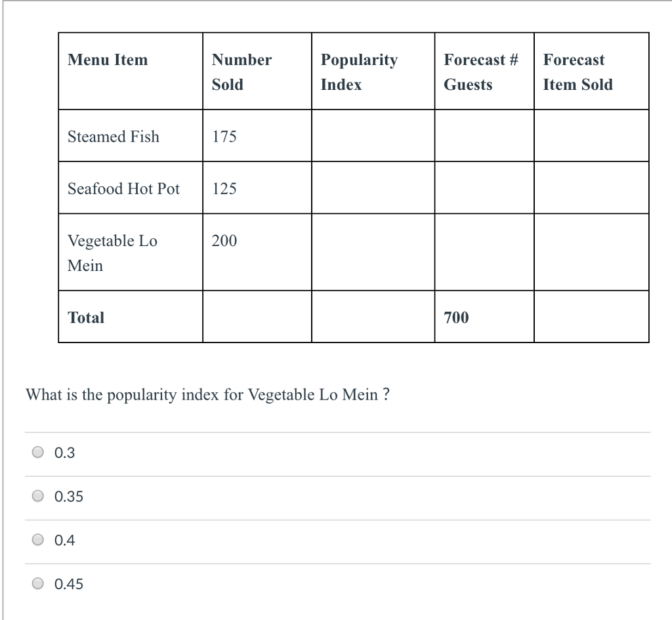Screen dimensions: 672x620
Task: Select the Steamed Fish row label
Action: [114, 136]
